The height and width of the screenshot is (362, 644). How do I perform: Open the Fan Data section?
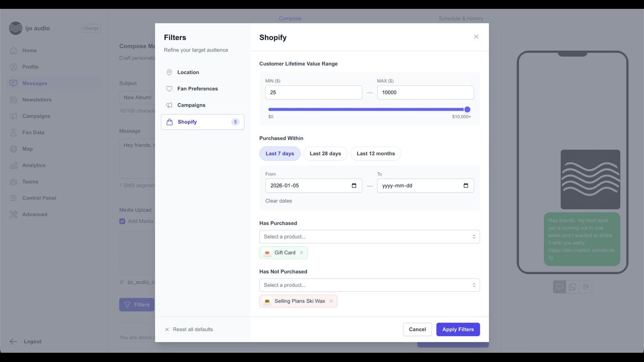point(33,132)
